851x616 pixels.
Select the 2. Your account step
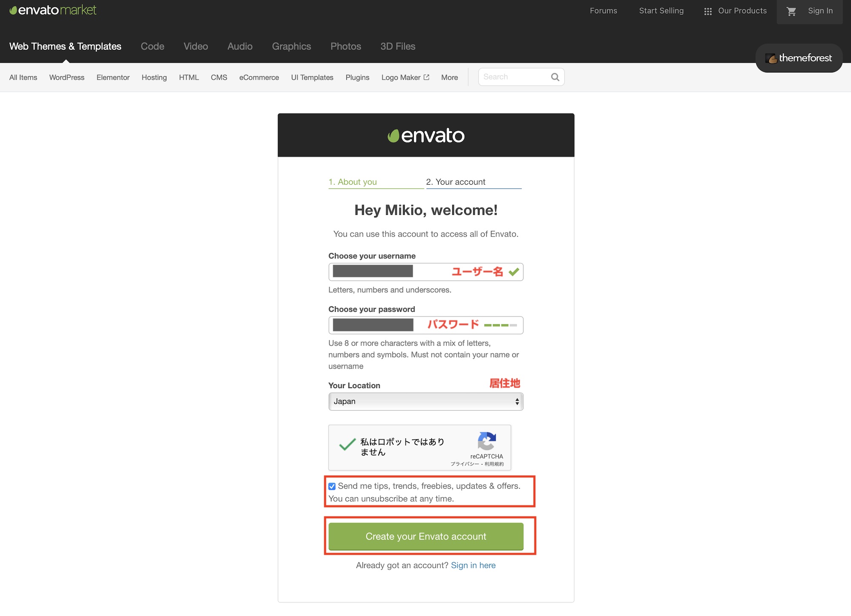click(x=456, y=182)
